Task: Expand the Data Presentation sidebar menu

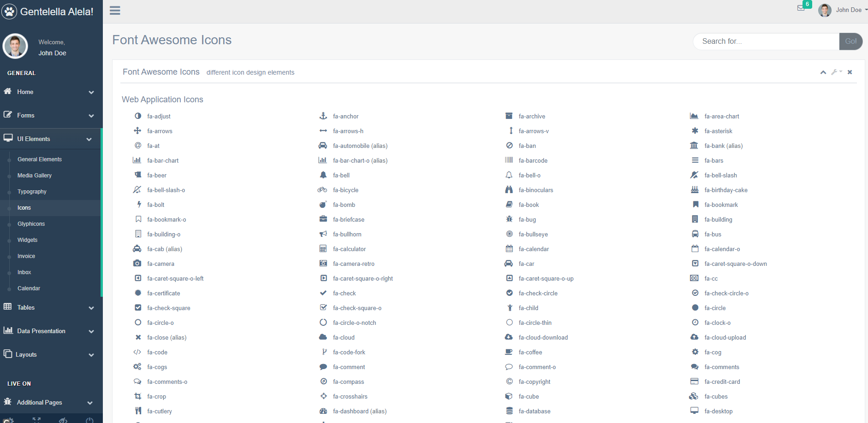Action: (x=51, y=331)
